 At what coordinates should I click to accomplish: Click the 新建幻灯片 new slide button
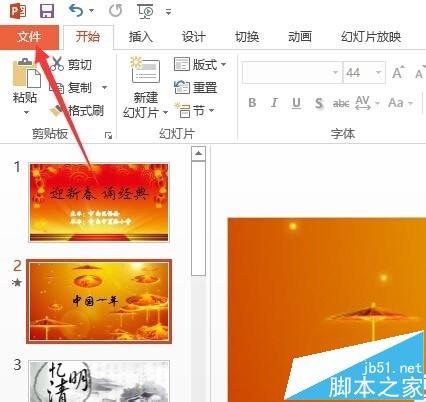[145, 89]
